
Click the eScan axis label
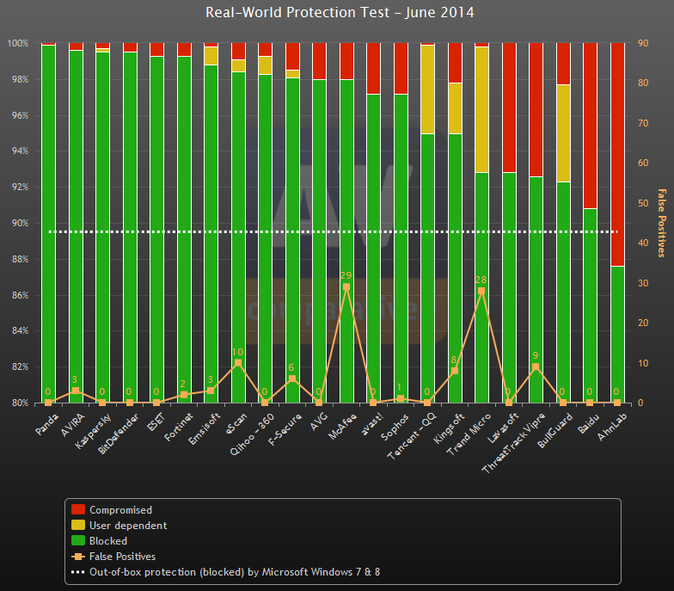pyautogui.click(x=237, y=423)
